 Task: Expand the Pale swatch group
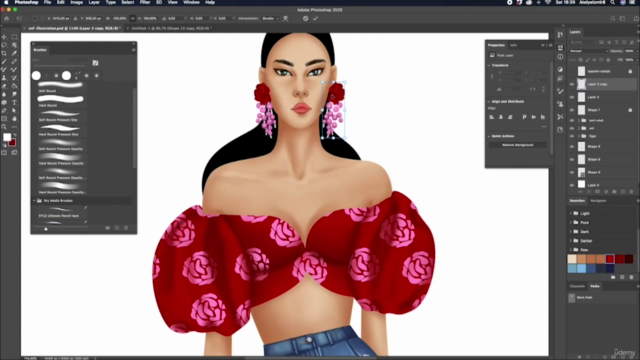(571, 250)
